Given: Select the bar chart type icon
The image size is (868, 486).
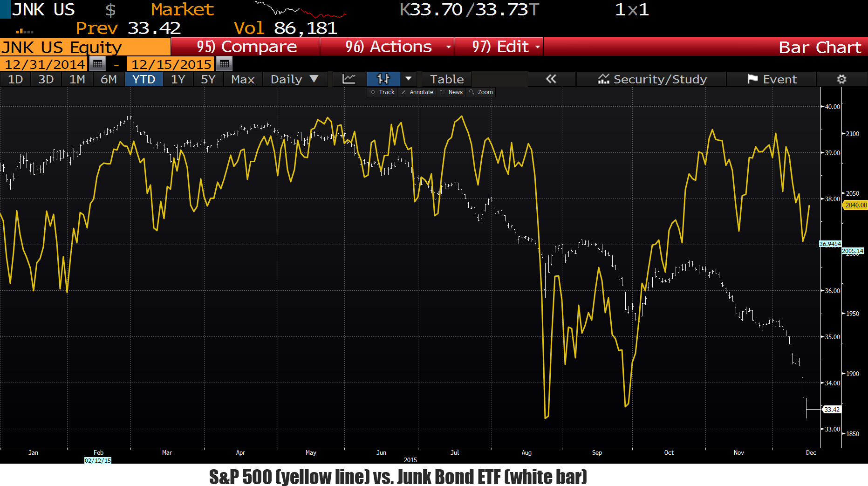Looking at the screenshot, I should (383, 79).
